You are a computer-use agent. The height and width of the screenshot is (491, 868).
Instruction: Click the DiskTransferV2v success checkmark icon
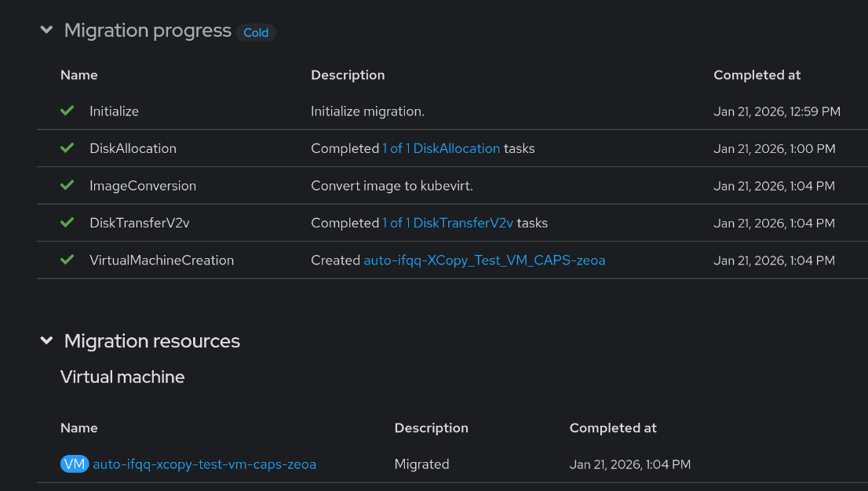pyautogui.click(x=67, y=223)
